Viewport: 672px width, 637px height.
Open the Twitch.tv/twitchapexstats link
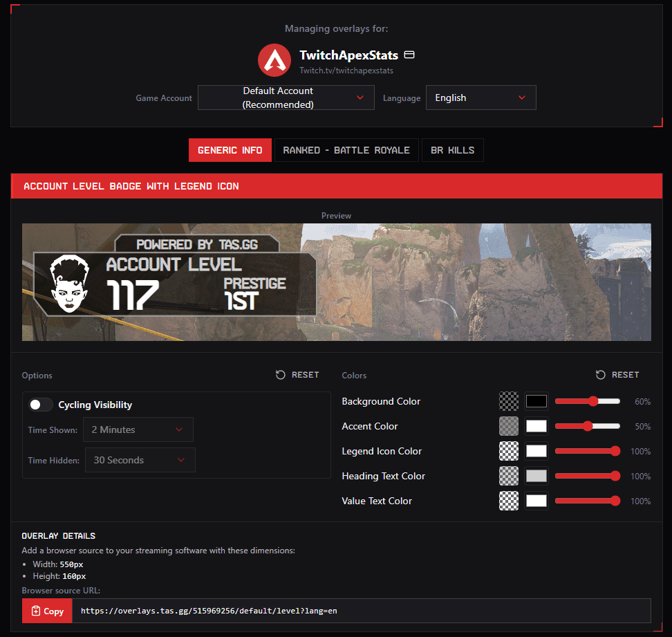tap(346, 71)
